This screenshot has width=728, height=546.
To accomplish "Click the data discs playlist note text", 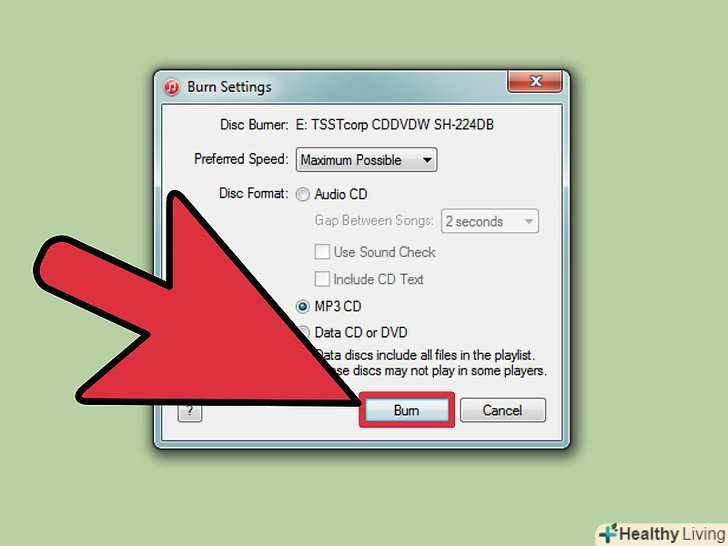I will click(x=431, y=363).
